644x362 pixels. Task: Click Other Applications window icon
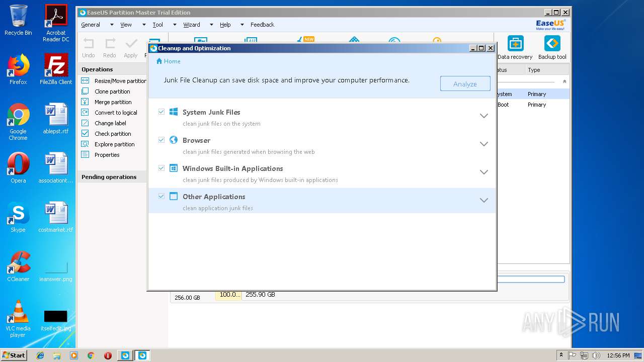174,196
